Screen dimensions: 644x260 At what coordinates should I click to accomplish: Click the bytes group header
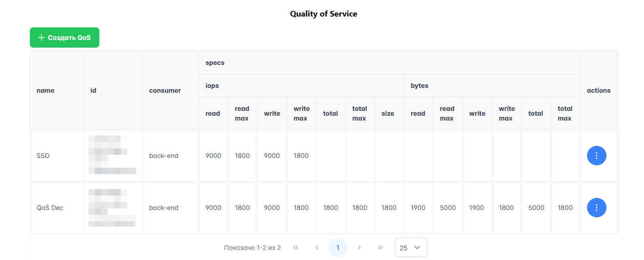pos(420,86)
